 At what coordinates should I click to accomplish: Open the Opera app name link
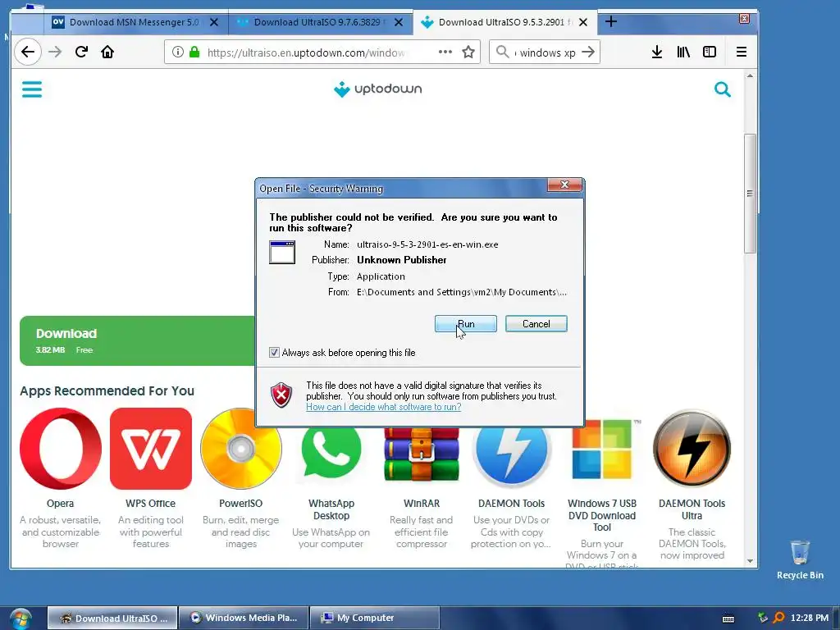coord(61,504)
